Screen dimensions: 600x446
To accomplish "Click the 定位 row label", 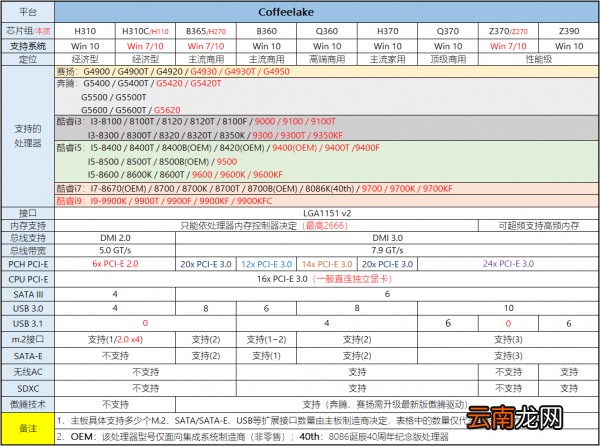I will pos(28,59).
